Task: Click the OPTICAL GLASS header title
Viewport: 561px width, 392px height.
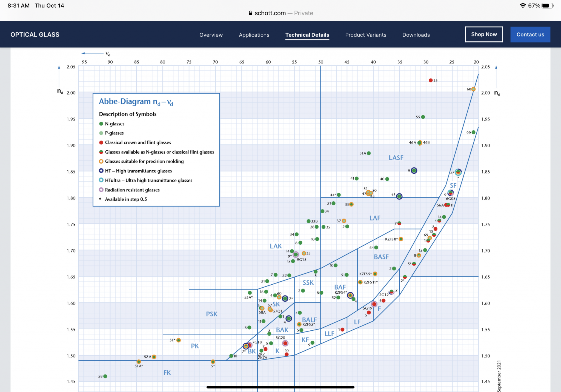Action: coord(35,35)
